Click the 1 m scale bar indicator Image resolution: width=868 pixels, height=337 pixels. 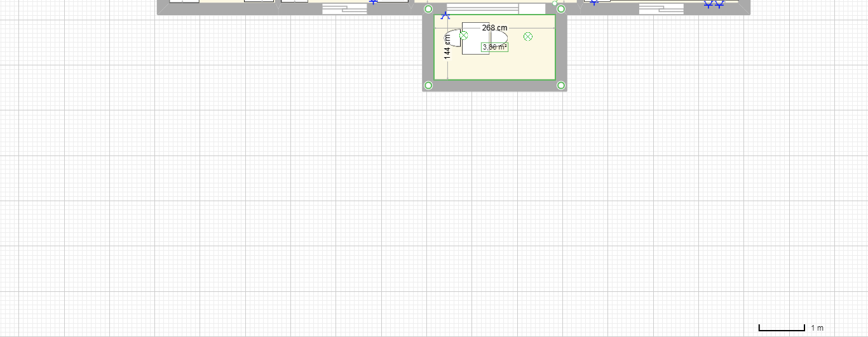click(782, 328)
